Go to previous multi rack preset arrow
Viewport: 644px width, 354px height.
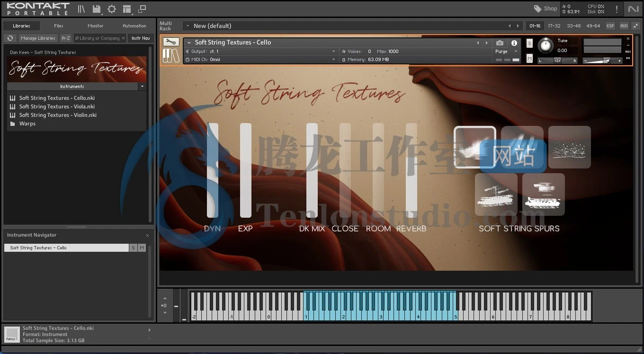tap(510, 26)
